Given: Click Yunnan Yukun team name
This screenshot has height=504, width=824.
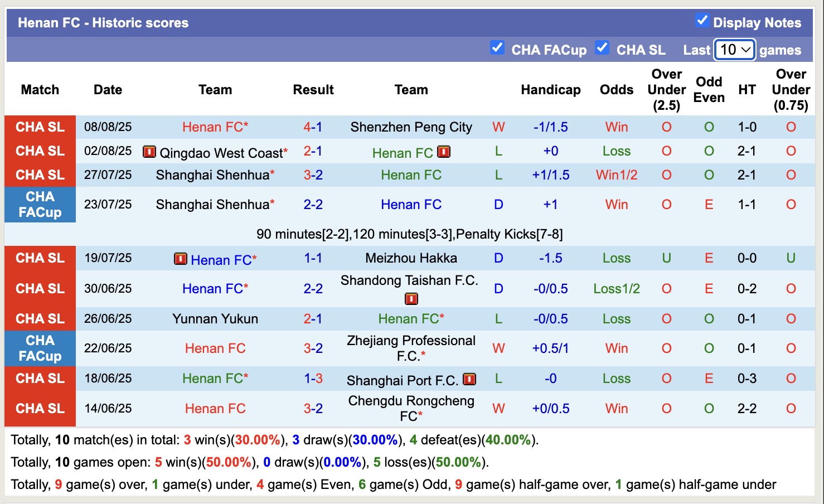Looking at the screenshot, I should pyautogui.click(x=215, y=318).
